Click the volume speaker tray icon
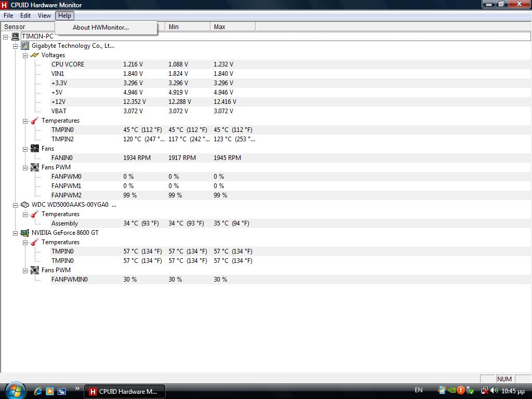532x399 pixels. (494, 391)
